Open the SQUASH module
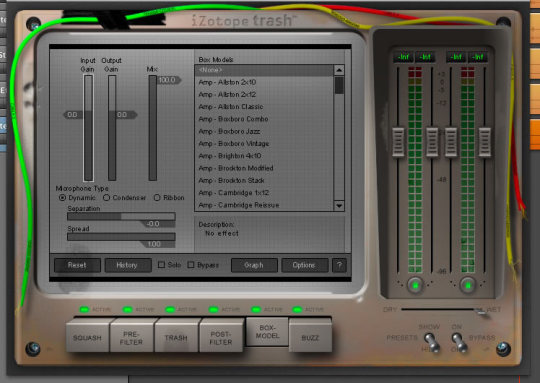Viewport: 540px width, 383px height. 87,337
